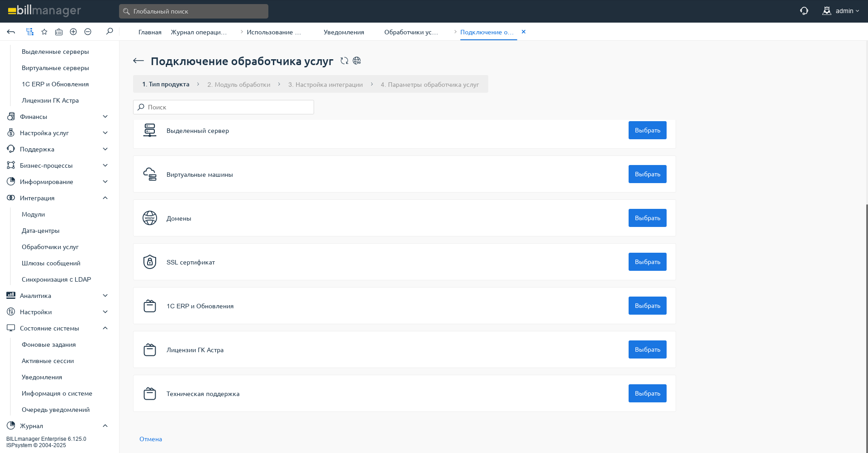Switch to the Главная tab

[150, 32]
